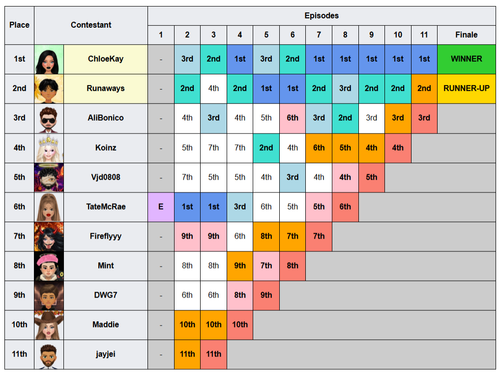The width and height of the screenshot is (500, 375).
Task: Select AliBonico's sunglasses avatar
Action: pos(49,118)
